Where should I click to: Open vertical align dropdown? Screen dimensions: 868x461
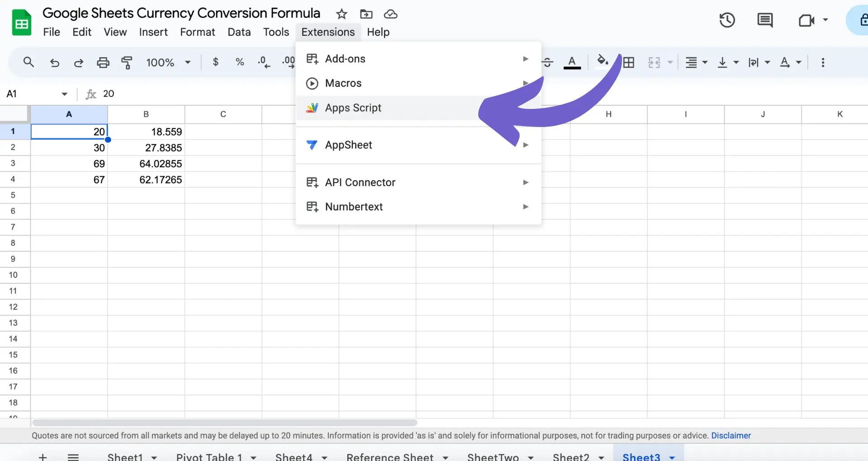pyautogui.click(x=728, y=62)
